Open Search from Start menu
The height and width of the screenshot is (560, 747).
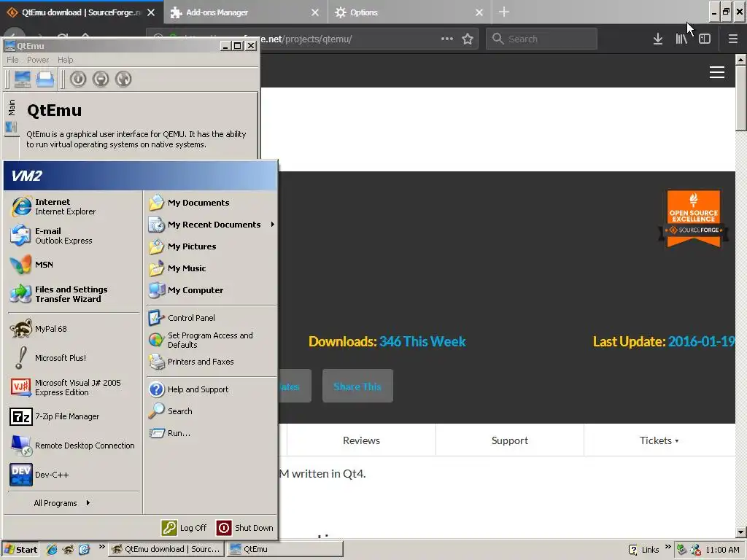click(x=212, y=411)
